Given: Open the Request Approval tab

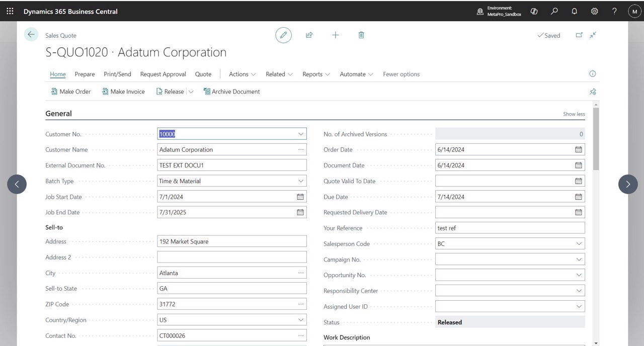Looking at the screenshot, I should click(x=163, y=74).
